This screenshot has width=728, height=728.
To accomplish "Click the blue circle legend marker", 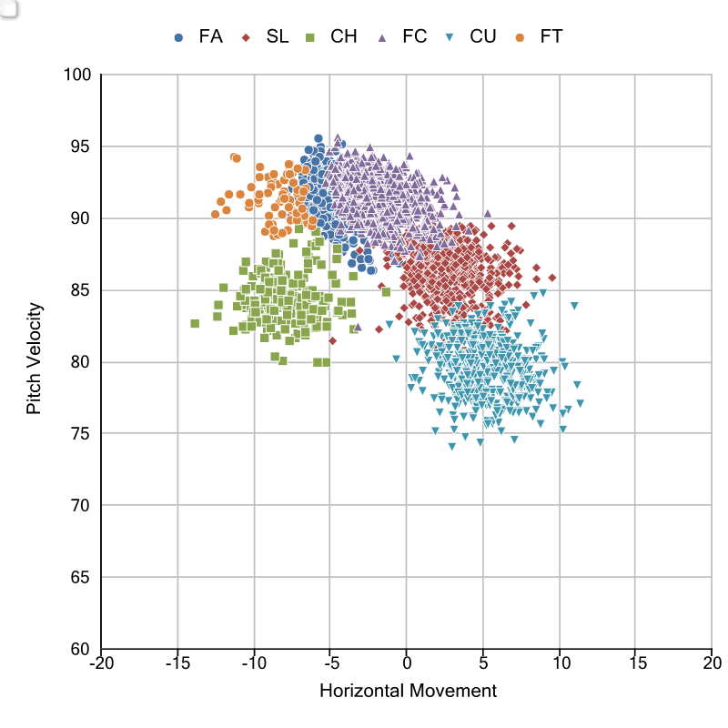I will pos(178,37).
